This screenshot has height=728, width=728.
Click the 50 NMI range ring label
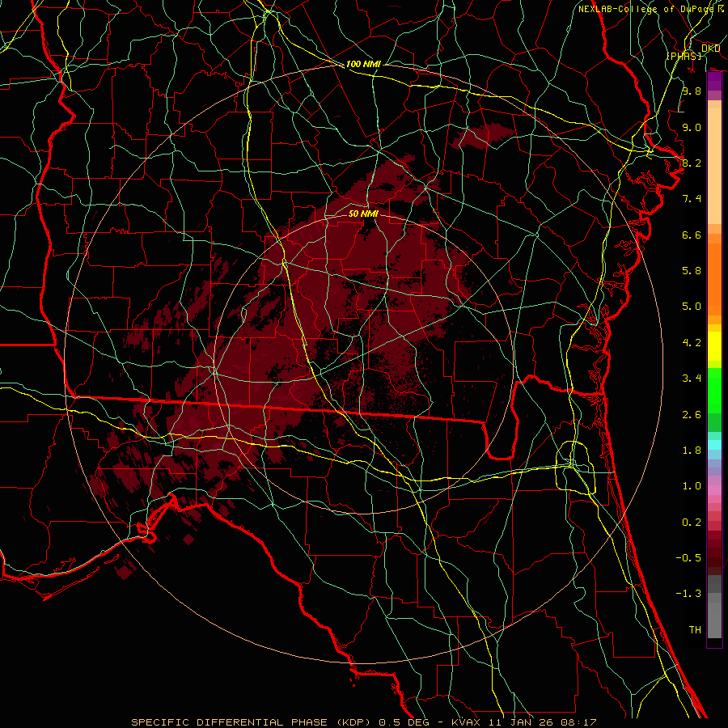[x=363, y=214]
